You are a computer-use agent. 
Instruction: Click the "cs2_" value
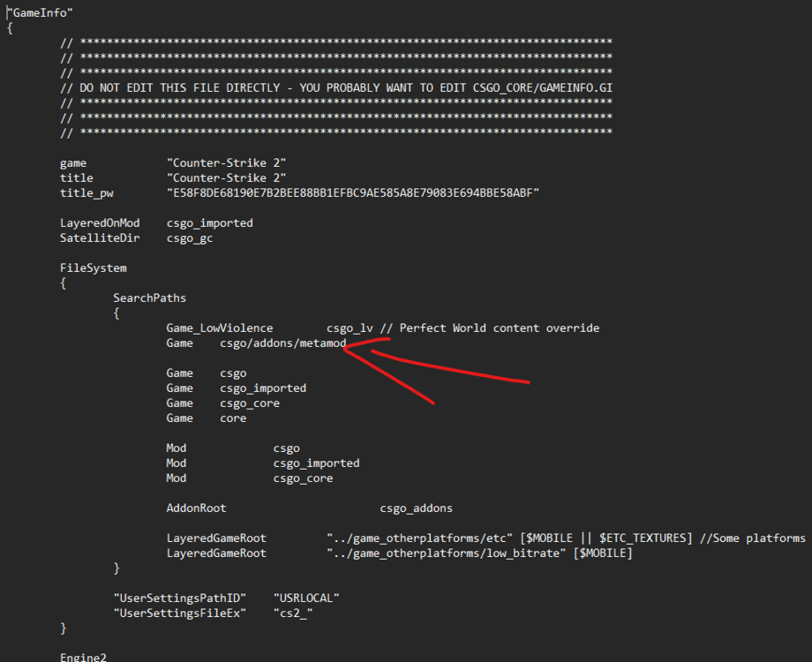[x=293, y=613]
